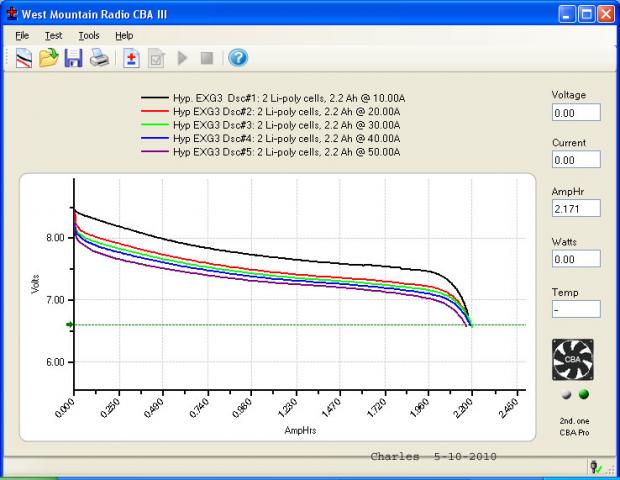
Task: Open the Tools menu
Action: point(89,35)
